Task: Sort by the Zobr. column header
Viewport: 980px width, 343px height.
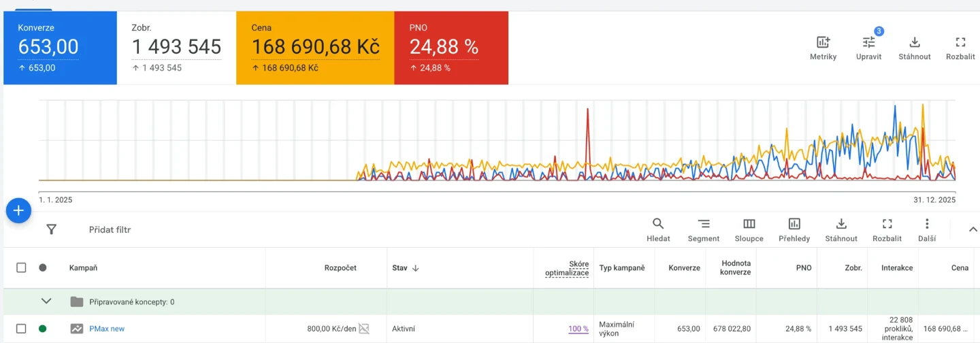Action: tap(853, 268)
